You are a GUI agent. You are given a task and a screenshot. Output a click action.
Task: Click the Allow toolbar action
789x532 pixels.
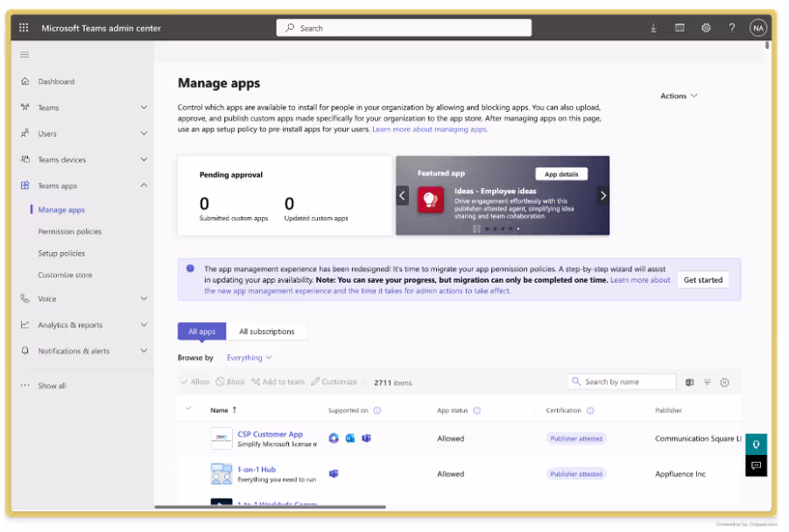click(194, 381)
